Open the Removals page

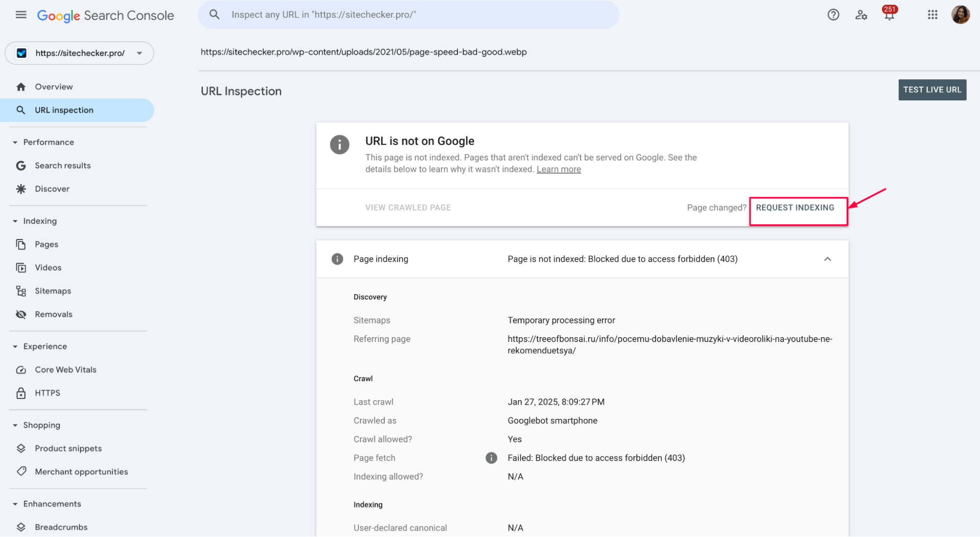(x=77, y=314)
